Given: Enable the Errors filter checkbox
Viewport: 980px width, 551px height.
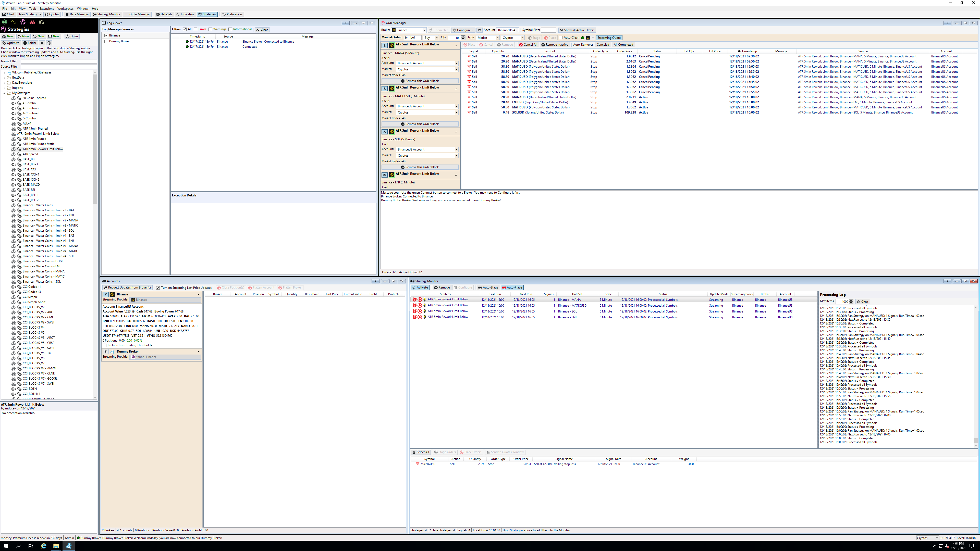Looking at the screenshot, I should pos(195,29).
